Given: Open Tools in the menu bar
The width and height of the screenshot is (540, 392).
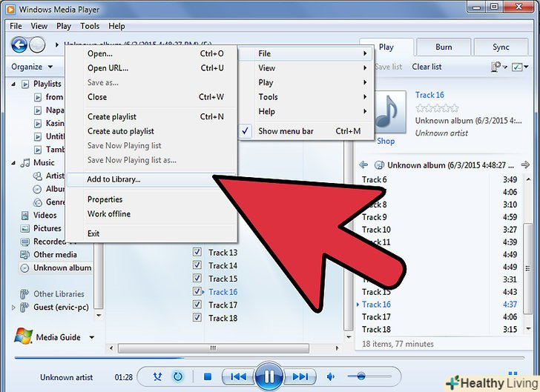Looking at the screenshot, I should tap(90, 26).
